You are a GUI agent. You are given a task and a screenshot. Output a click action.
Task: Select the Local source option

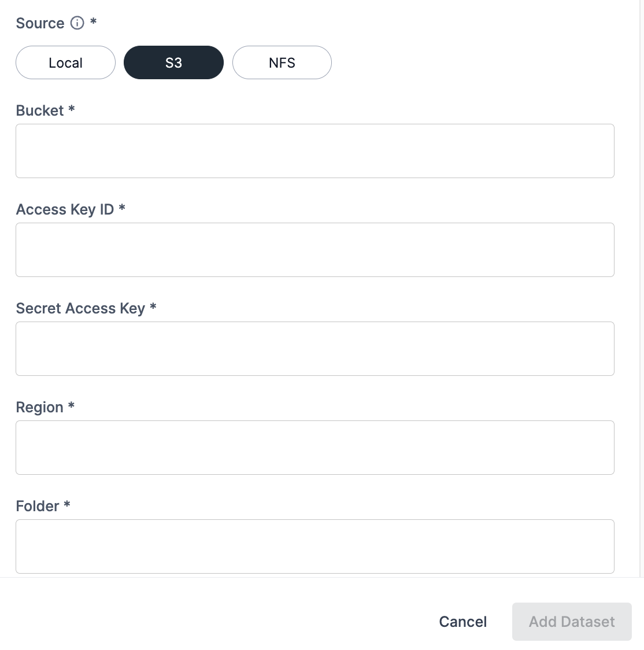coord(65,62)
